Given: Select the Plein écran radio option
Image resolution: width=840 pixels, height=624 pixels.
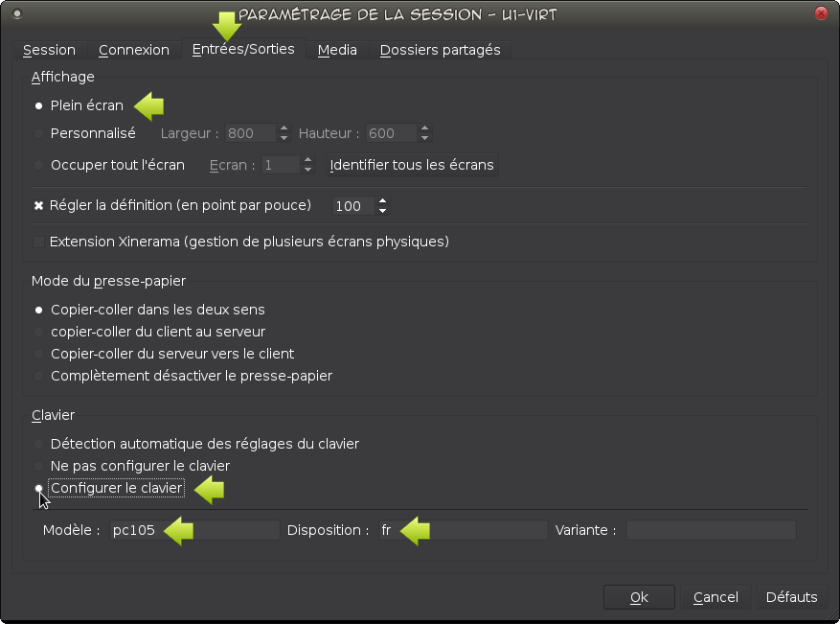Looking at the screenshot, I should click(39, 105).
